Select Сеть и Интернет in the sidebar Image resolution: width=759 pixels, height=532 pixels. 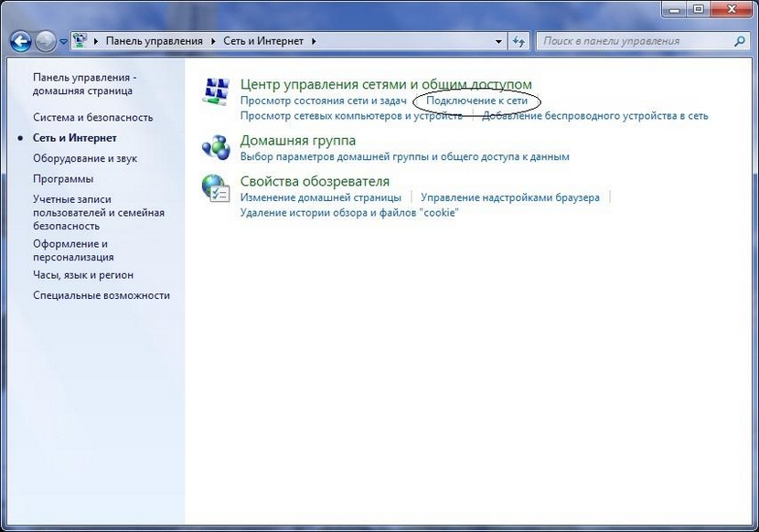click(x=75, y=138)
